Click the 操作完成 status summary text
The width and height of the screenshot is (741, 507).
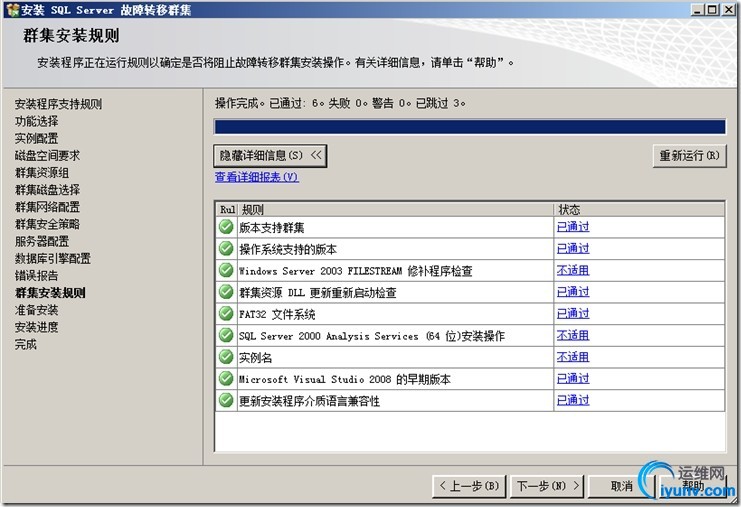(x=340, y=103)
